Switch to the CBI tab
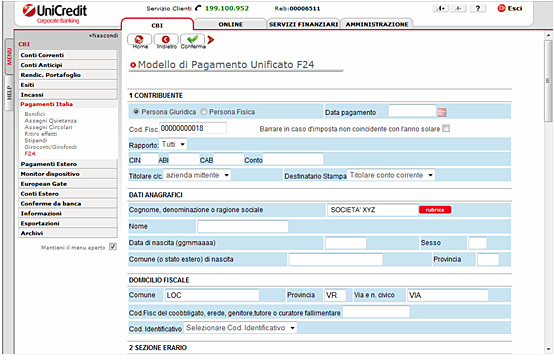The image size is (554, 360). 157,25
